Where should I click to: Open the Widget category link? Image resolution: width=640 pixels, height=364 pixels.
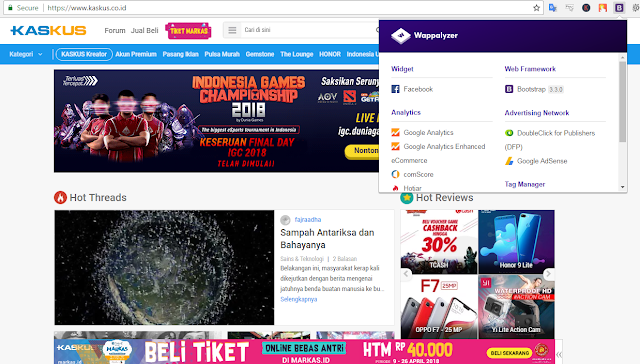(x=402, y=69)
